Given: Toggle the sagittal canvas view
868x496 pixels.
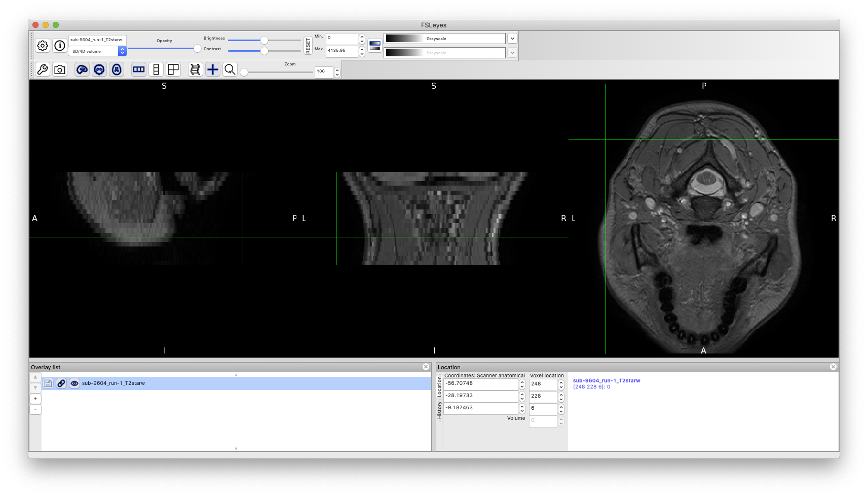Looking at the screenshot, I should pyautogui.click(x=82, y=69).
